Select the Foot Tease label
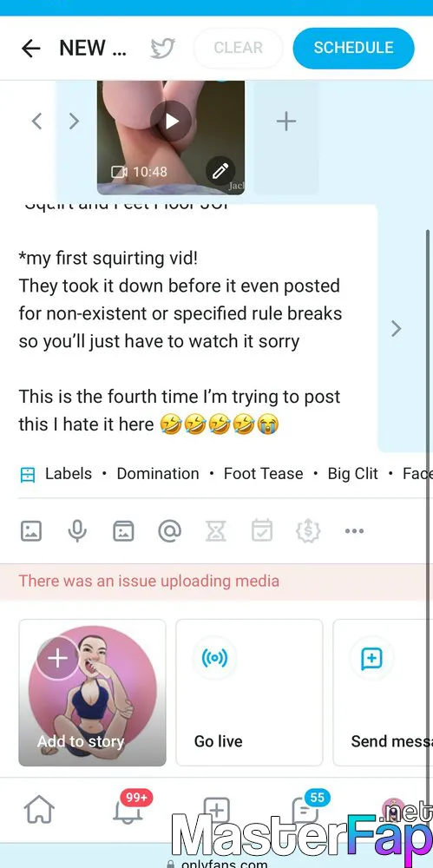The width and height of the screenshot is (433, 868). pos(264,474)
